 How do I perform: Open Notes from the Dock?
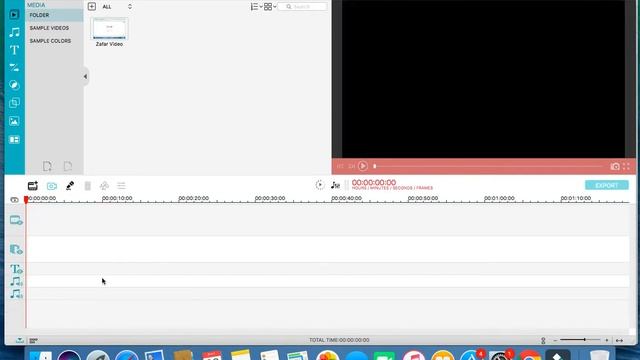[x=240, y=355]
